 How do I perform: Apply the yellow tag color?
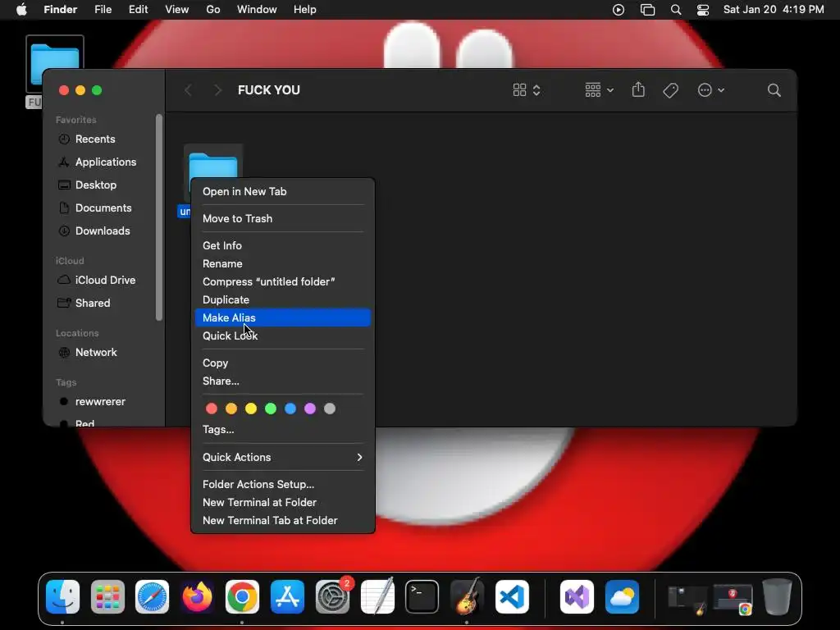coord(251,409)
